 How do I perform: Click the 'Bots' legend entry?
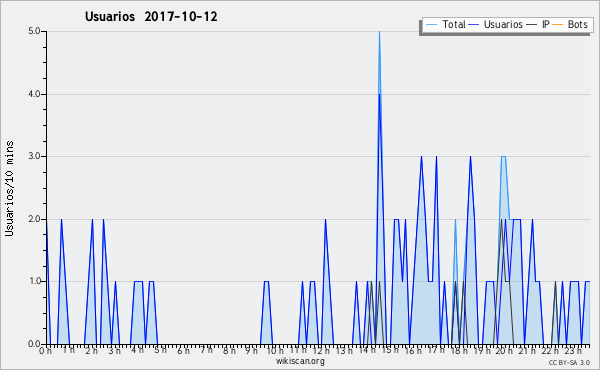coord(577,24)
